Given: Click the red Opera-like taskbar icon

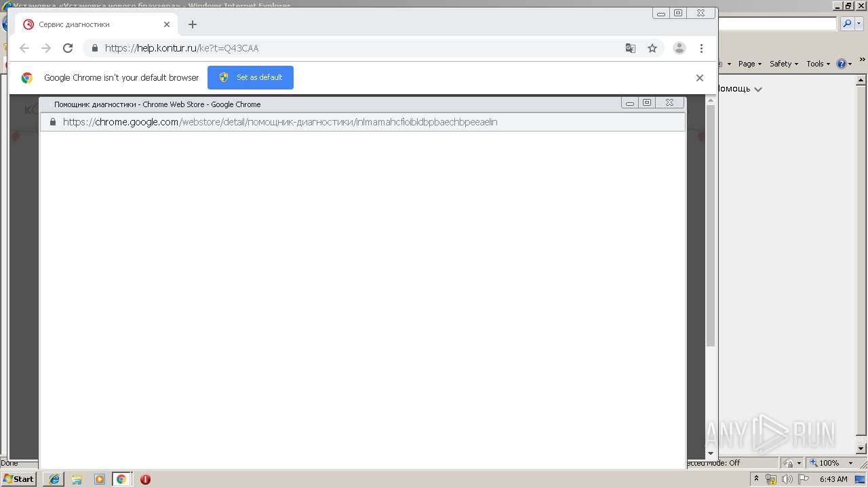Looking at the screenshot, I should tap(145, 479).
